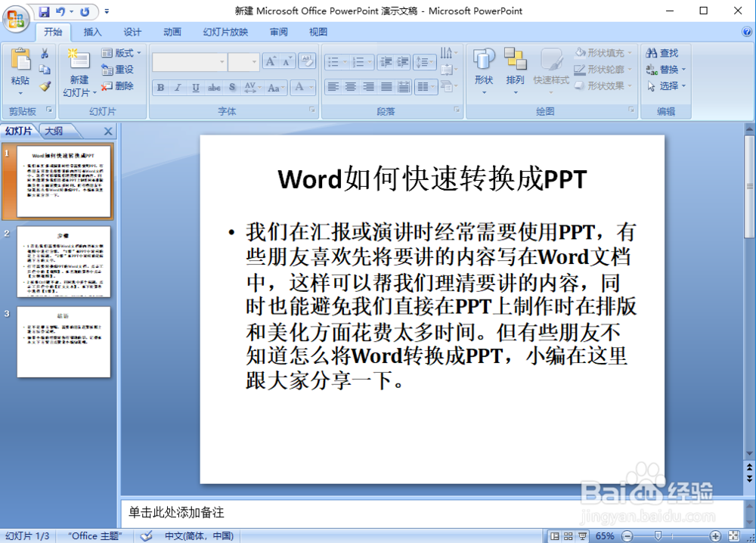The height and width of the screenshot is (543, 756).
Task: Undo the last action
Action: (60, 11)
